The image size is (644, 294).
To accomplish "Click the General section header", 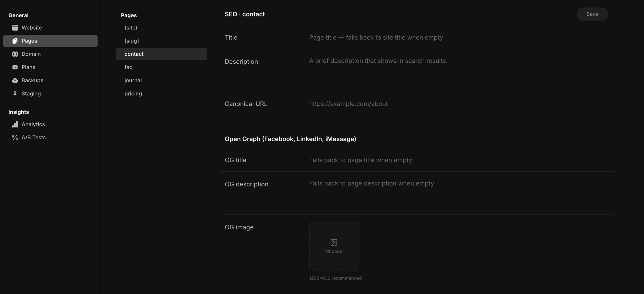I will point(18,15).
